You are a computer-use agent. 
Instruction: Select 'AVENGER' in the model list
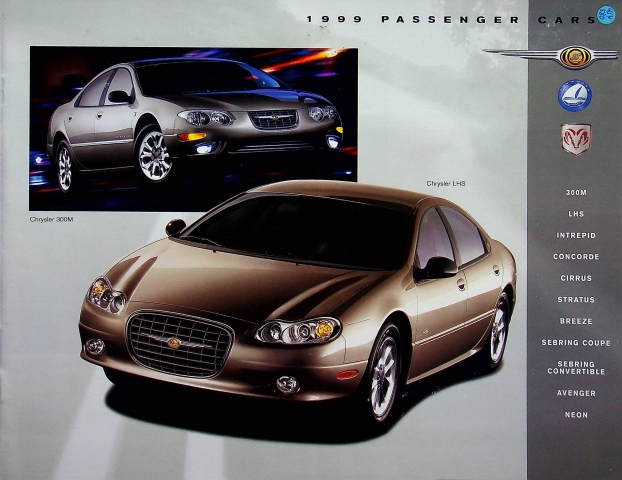tap(576, 393)
